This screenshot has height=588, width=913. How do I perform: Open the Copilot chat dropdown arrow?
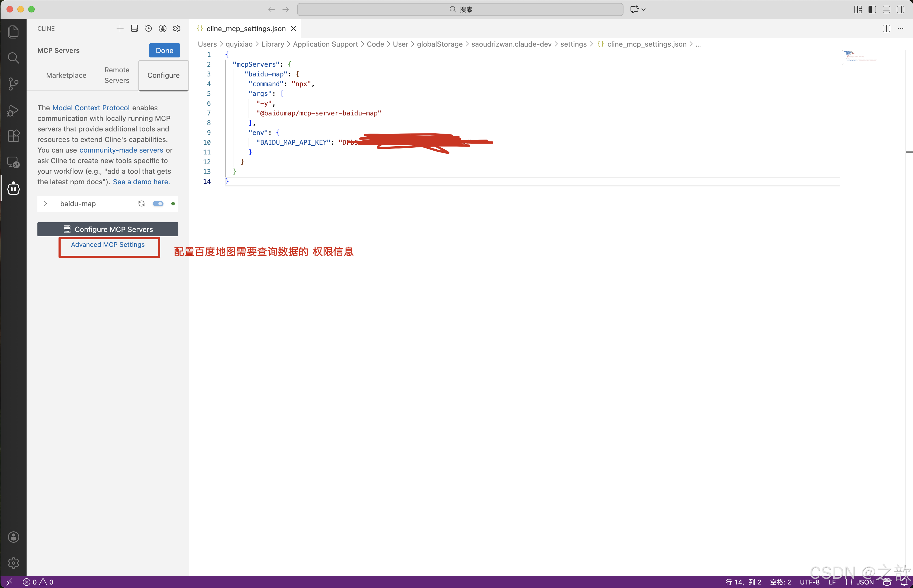coord(644,9)
